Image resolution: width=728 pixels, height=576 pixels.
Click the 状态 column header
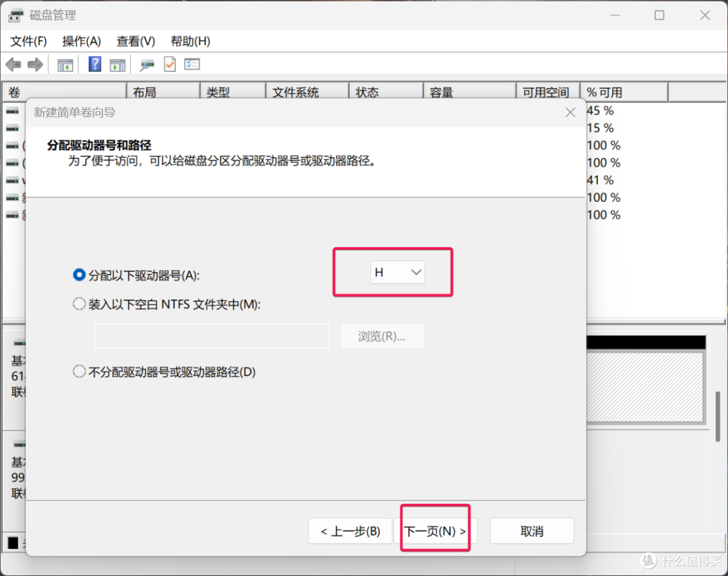point(386,92)
